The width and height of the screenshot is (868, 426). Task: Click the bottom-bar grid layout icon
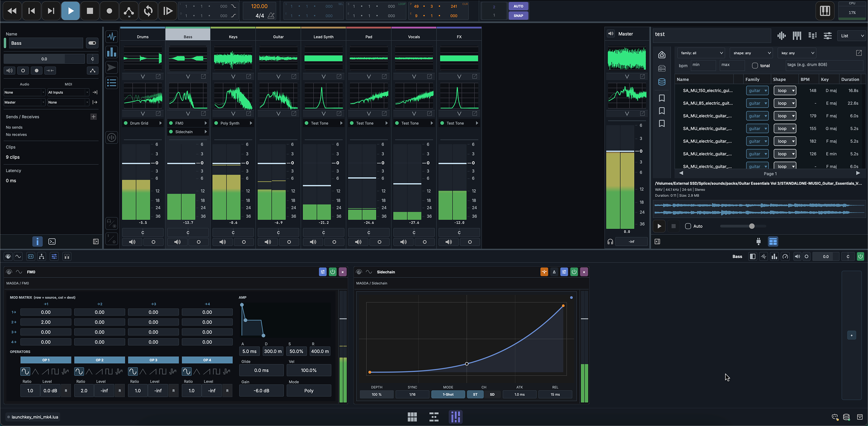412,417
